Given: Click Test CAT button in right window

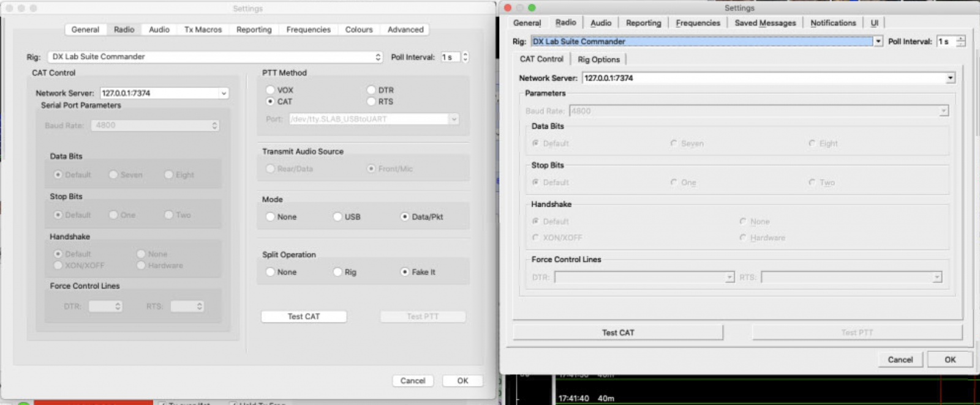Looking at the screenshot, I should 618,333.
